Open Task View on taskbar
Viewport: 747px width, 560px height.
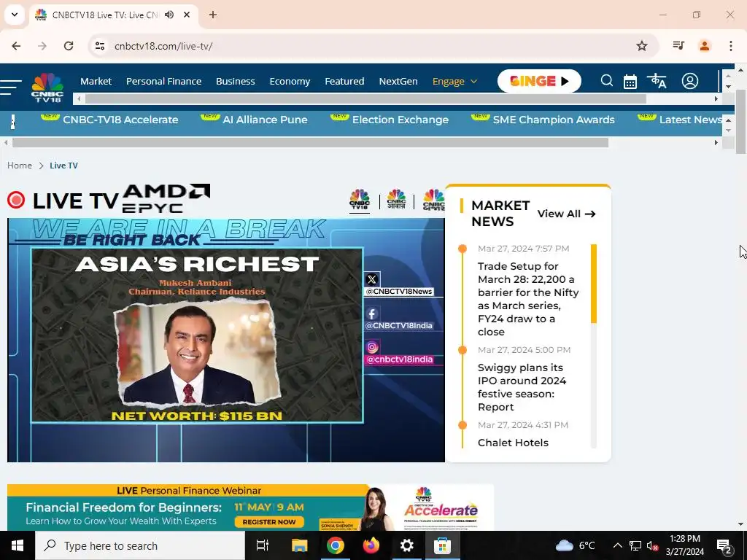263,545
